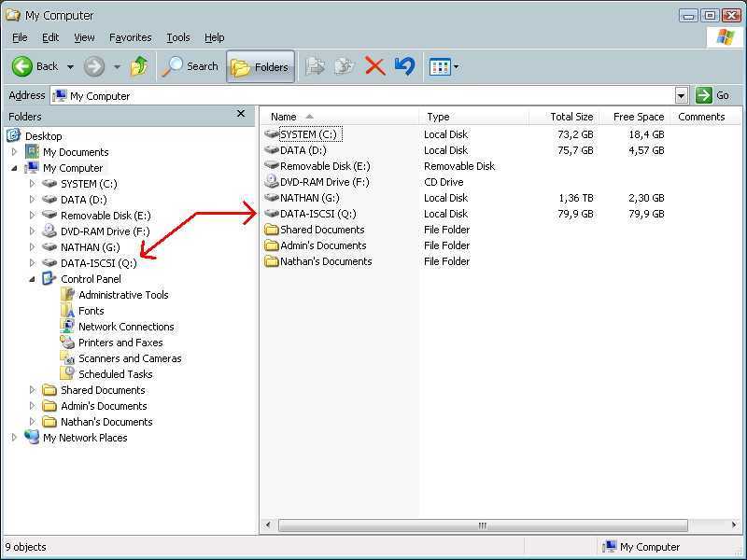
Task: Open the View menu
Action: (84, 37)
